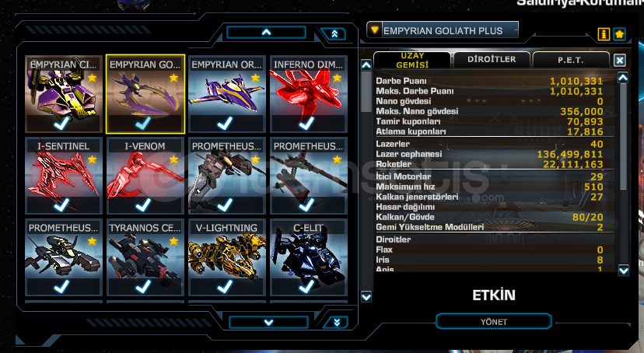The image size is (644, 353).
Task: Toggle the checkmark under I-Venom ship
Action: point(143,204)
